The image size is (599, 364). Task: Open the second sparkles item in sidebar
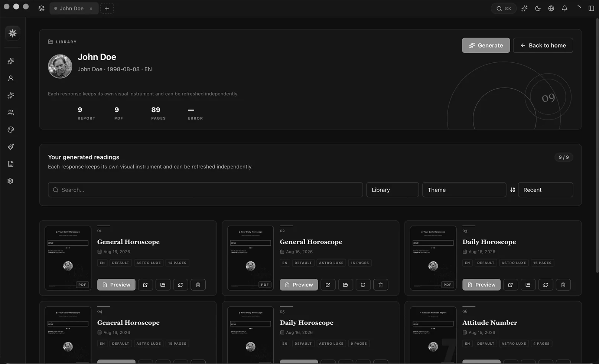[11, 95]
